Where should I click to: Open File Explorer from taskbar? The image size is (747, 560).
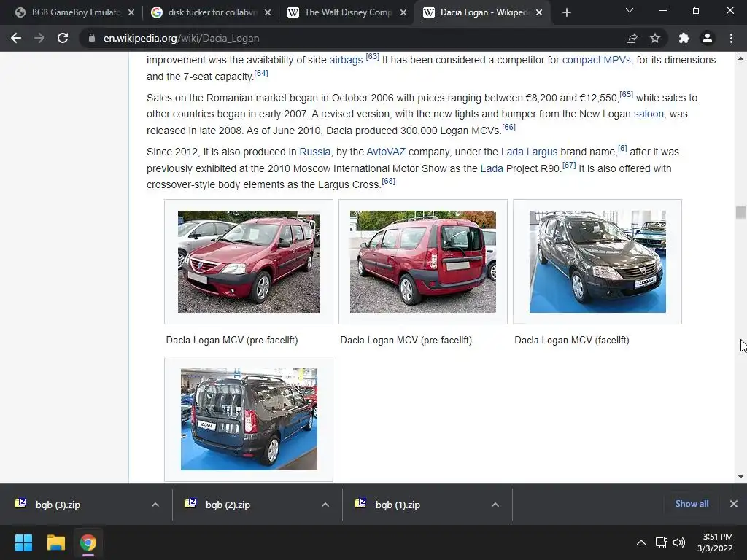pos(55,542)
